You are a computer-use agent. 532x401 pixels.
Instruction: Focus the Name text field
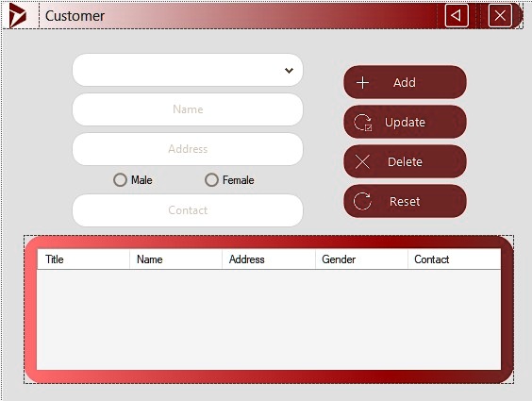[188, 109]
